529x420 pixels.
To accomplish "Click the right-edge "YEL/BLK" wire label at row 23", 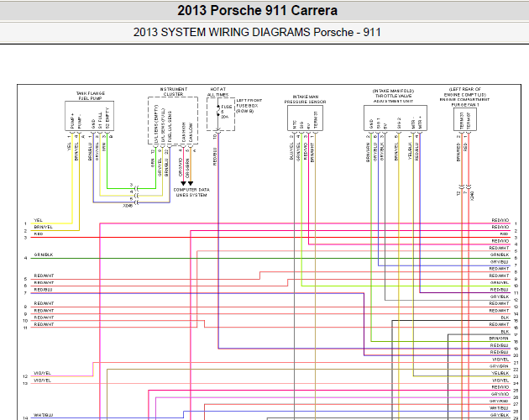I will pyautogui.click(x=500, y=373).
